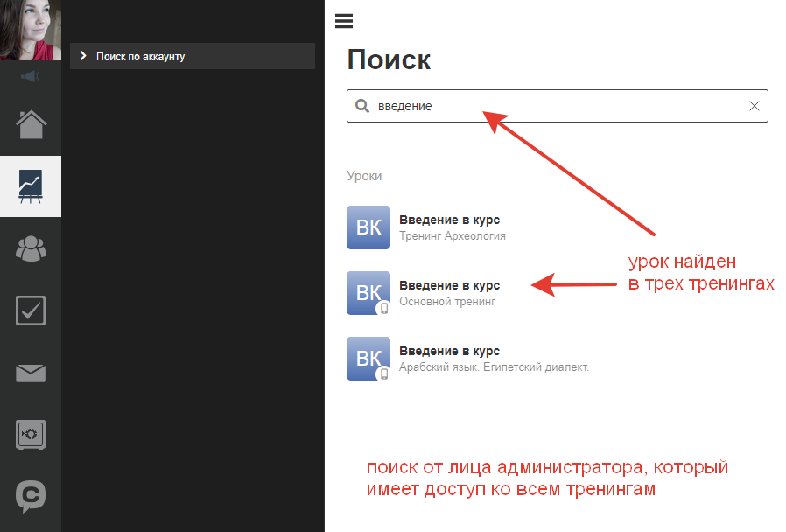
Task: Click the ВК thumbnail of Арабский язык lesson
Action: [368, 359]
